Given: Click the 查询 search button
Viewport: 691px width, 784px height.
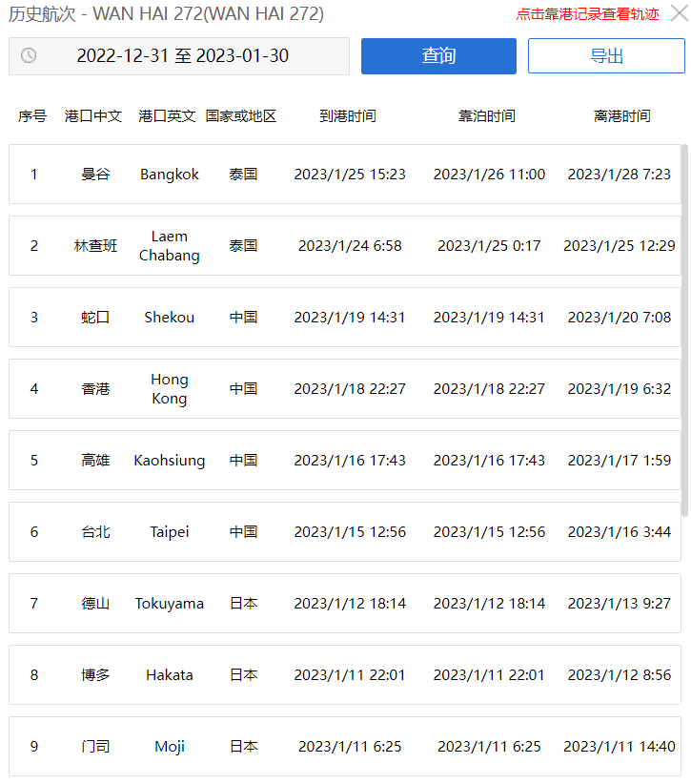Looking at the screenshot, I should click(x=438, y=56).
